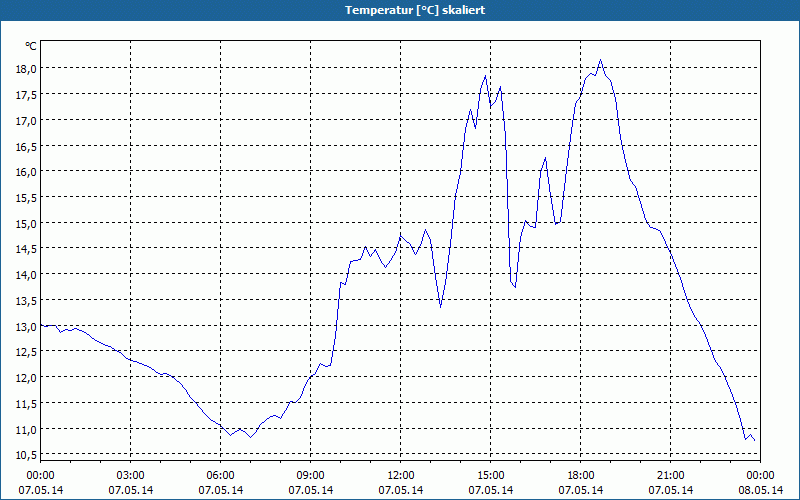This screenshot has width=800, height=500.
Task: Select the 17,5 y-axis label
Action: coord(26,94)
